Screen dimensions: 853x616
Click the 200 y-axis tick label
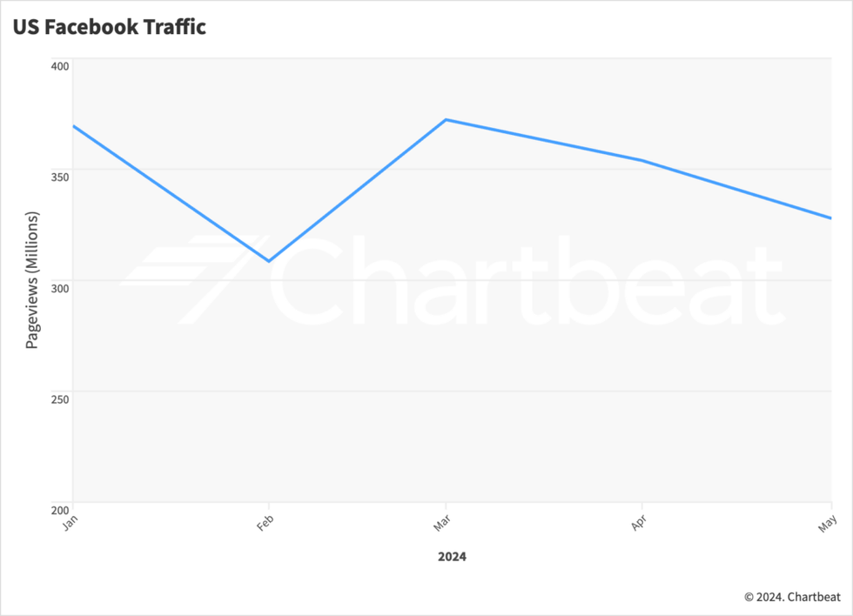coord(59,509)
